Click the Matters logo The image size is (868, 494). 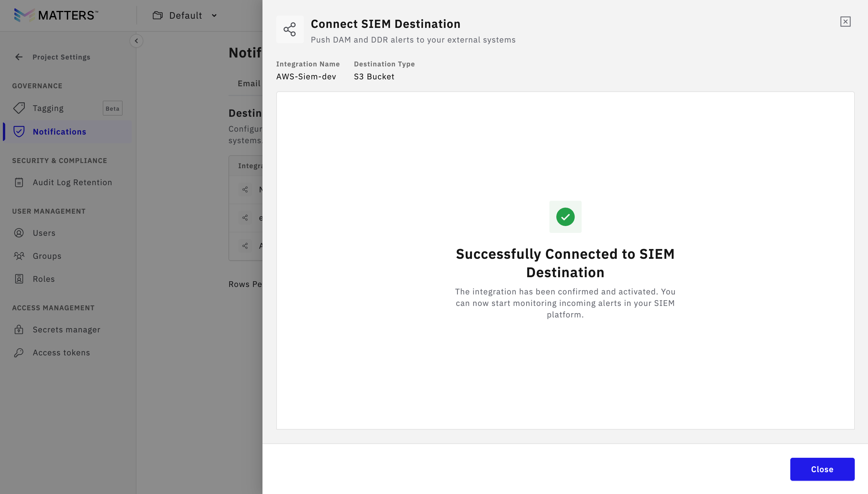click(x=56, y=15)
